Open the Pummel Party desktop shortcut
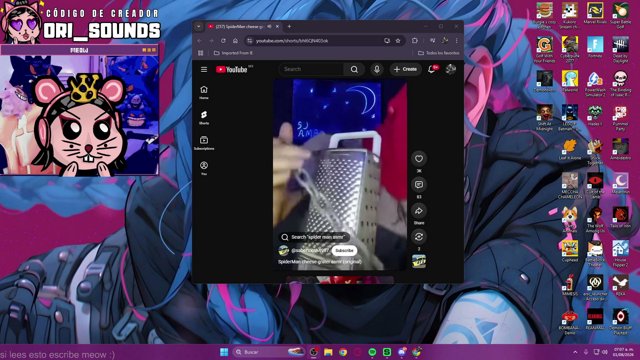This screenshot has height=360, width=640. 620,118
